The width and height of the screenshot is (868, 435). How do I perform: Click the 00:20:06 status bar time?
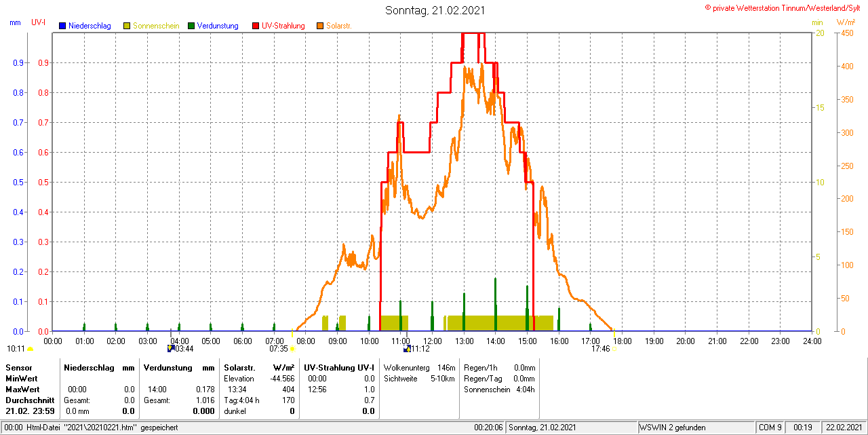click(x=488, y=428)
